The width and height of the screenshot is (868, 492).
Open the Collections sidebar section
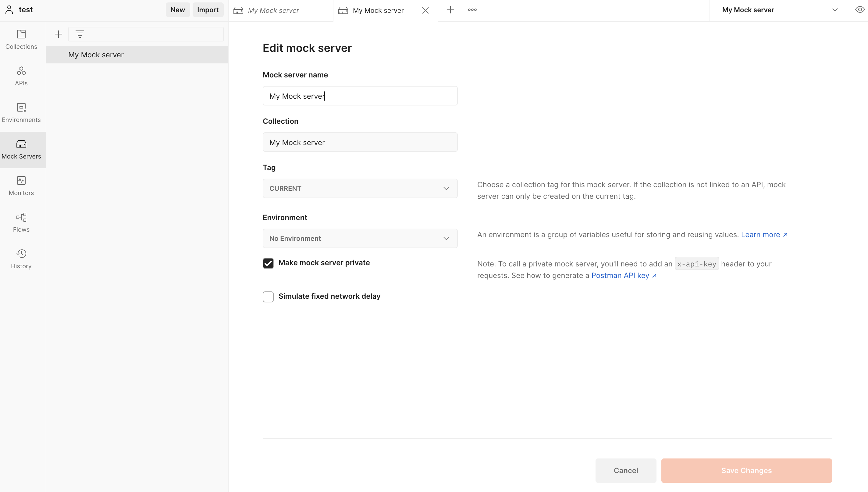[x=21, y=40]
